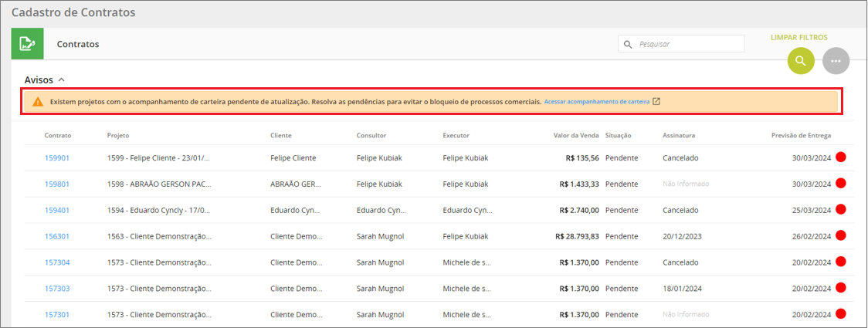Click the green Contratos module icon
Image resolution: width=868 pixels, height=328 pixels.
[28, 44]
